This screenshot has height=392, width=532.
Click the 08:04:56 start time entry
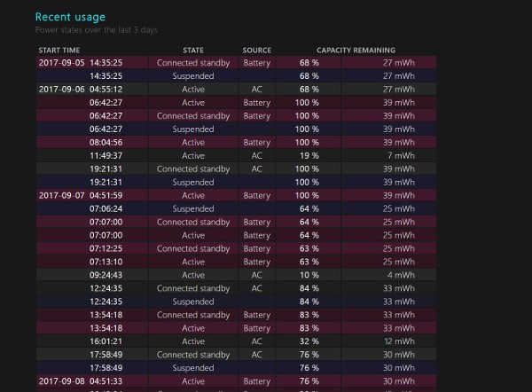(106, 143)
